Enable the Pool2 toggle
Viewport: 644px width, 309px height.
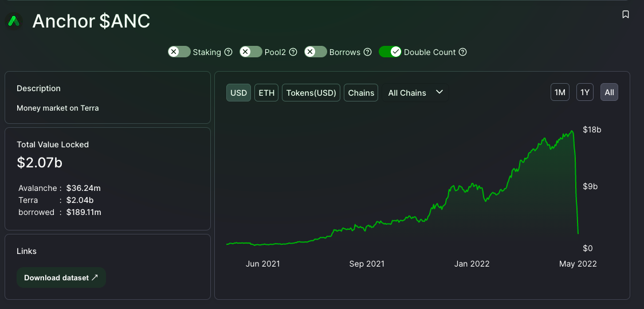[250, 52]
